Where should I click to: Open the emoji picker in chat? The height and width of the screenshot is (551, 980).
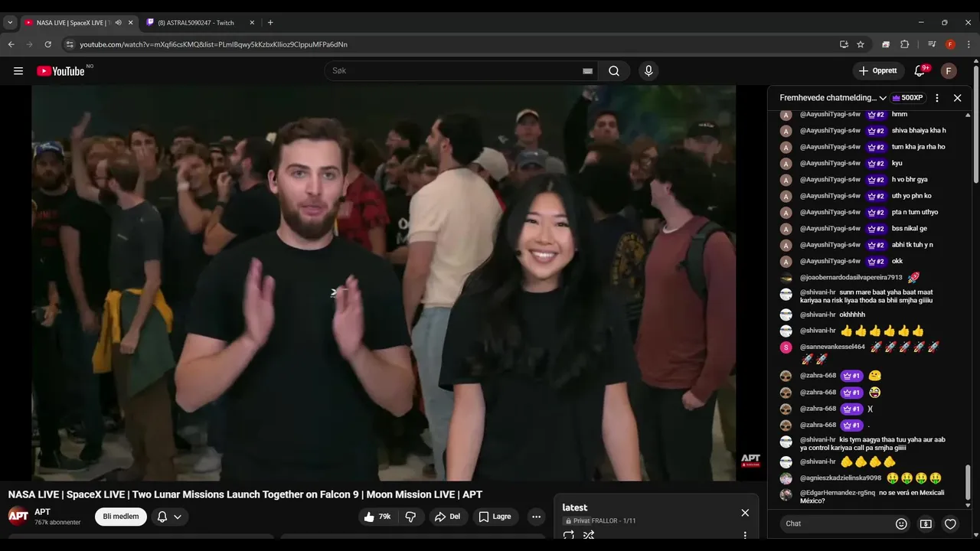click(x=901, y=524)
